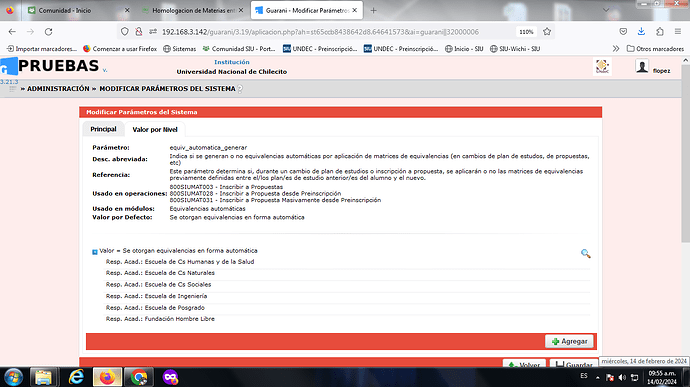Open the purple mask app in the taskbar
Image resolution: width=690 pixels, height=387 pixels.
click(x=170, y=377)
